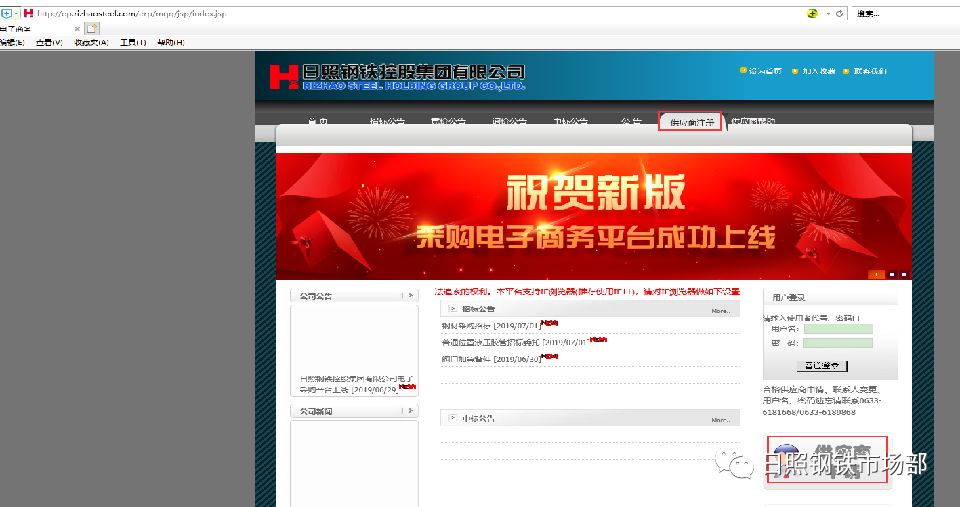
Task: Select the page URL in the address bar
Action: 131,13
